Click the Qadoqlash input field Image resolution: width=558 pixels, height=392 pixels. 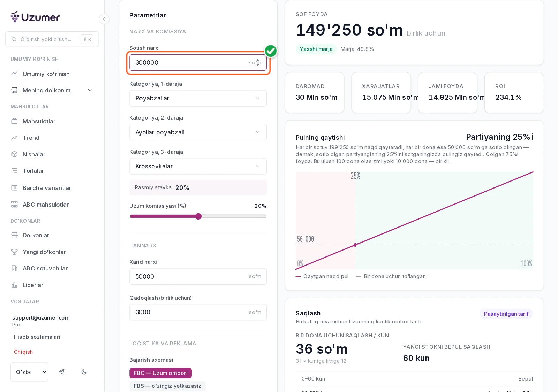pos(198,312)
